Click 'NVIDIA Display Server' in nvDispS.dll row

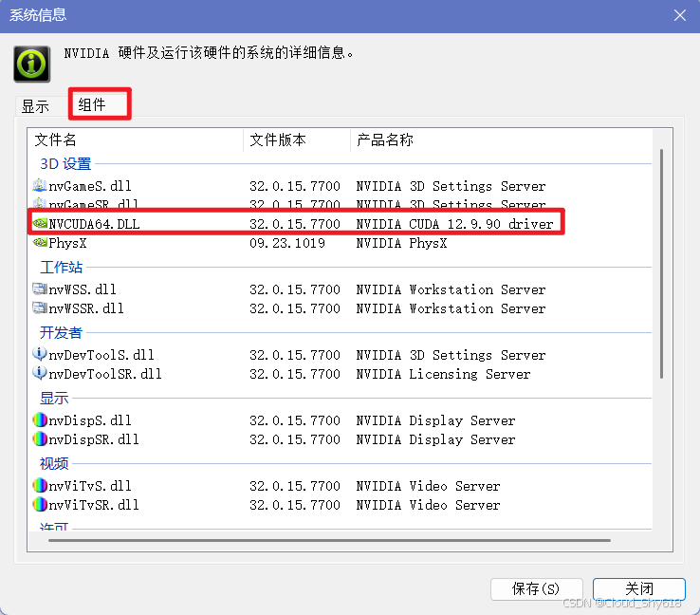point(435,420)
